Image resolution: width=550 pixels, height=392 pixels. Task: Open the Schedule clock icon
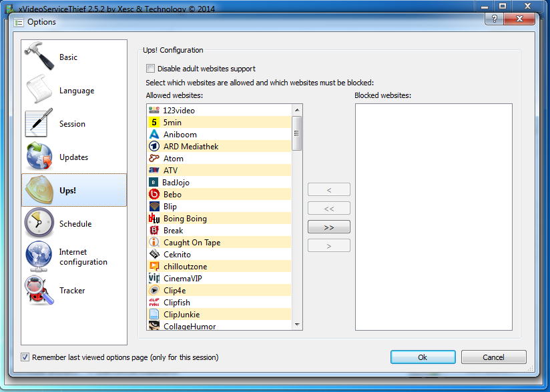click(x=39, y=224)
